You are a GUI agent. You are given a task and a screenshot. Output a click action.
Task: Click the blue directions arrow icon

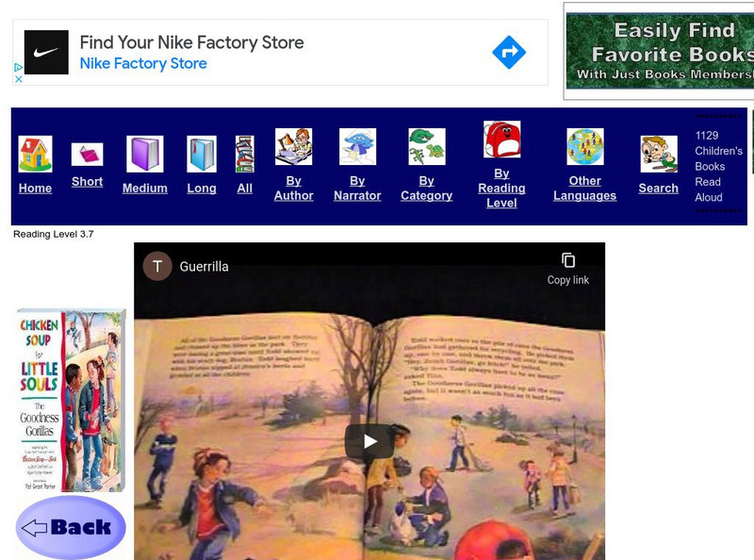pyautogui.click(x=509, y=52)
